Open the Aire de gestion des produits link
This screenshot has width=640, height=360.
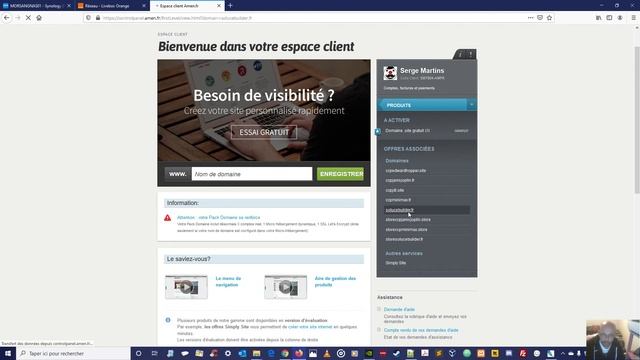tap(335, 282)
